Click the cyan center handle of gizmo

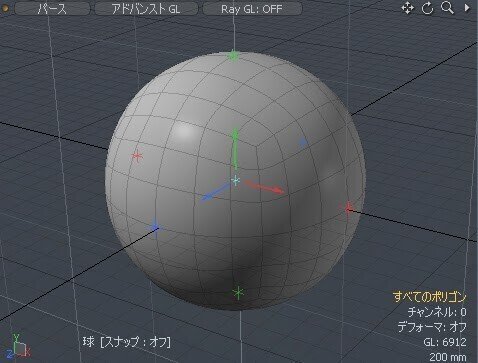point(236,180)
